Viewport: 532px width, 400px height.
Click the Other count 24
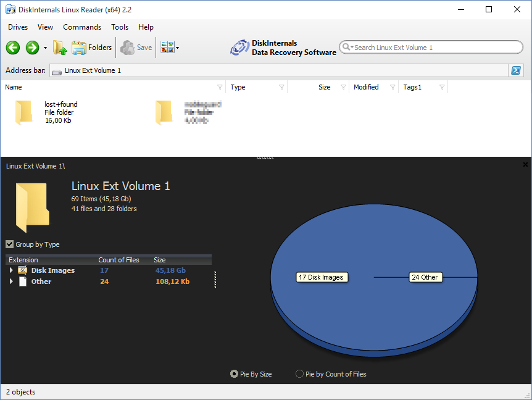click(x=104, y=281)
